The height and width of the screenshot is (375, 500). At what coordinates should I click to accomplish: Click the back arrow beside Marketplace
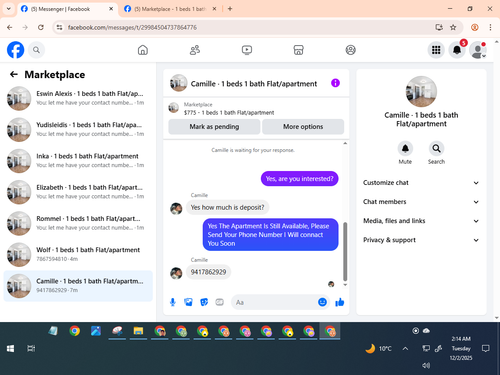tap(14, 74)
